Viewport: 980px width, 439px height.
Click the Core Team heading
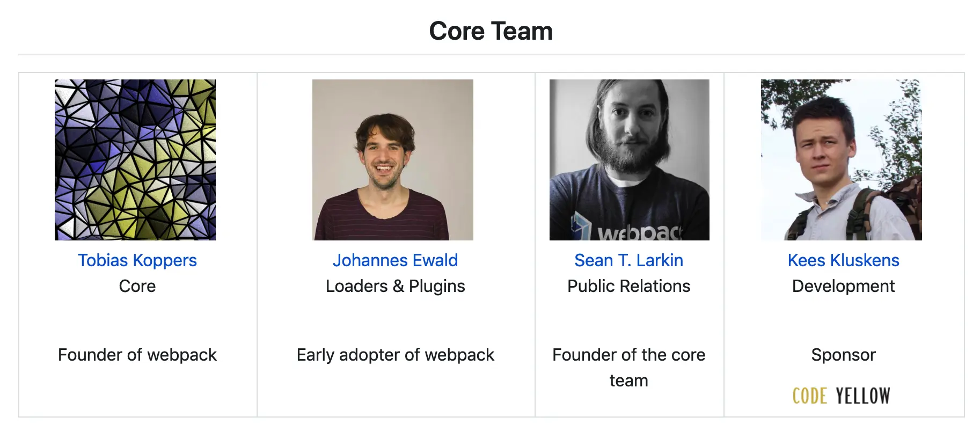(x=490, y=31)
